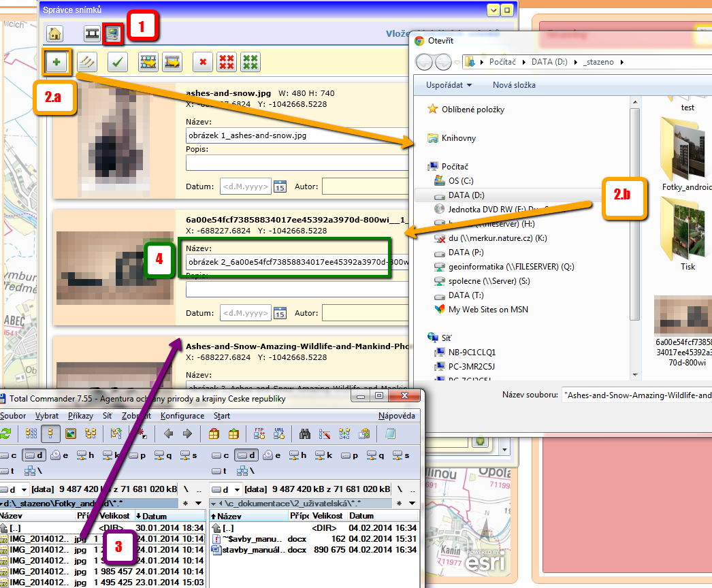Click the Název field of ashes-and-snow.jpg
This screenshot has width=712, height=588.
(297, 135)
